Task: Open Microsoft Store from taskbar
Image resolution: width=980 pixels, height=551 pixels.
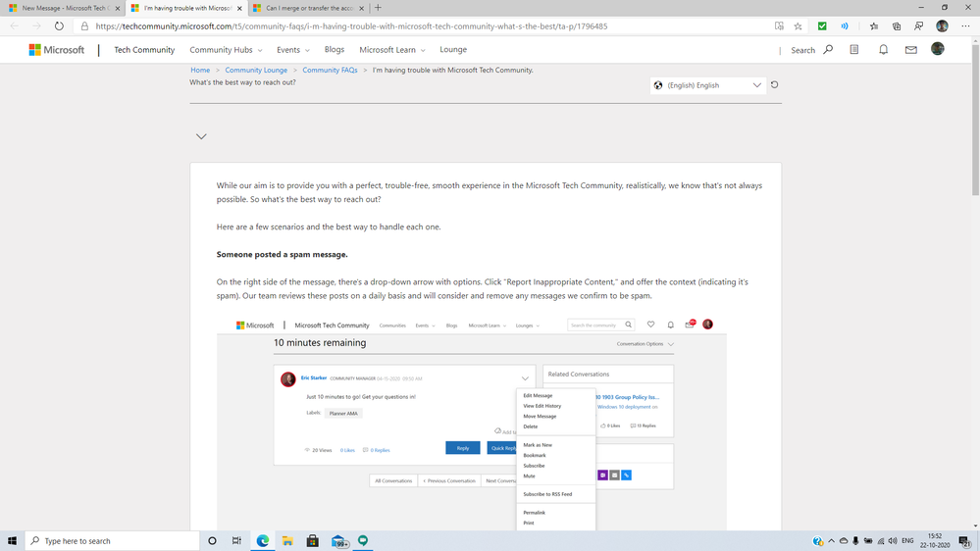Action: point(313,541)
